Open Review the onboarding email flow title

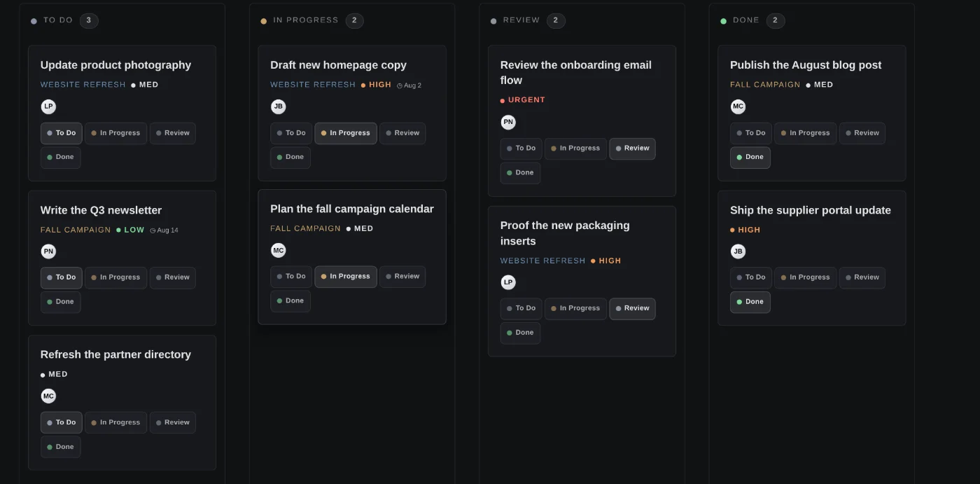[x=576, y=73]
